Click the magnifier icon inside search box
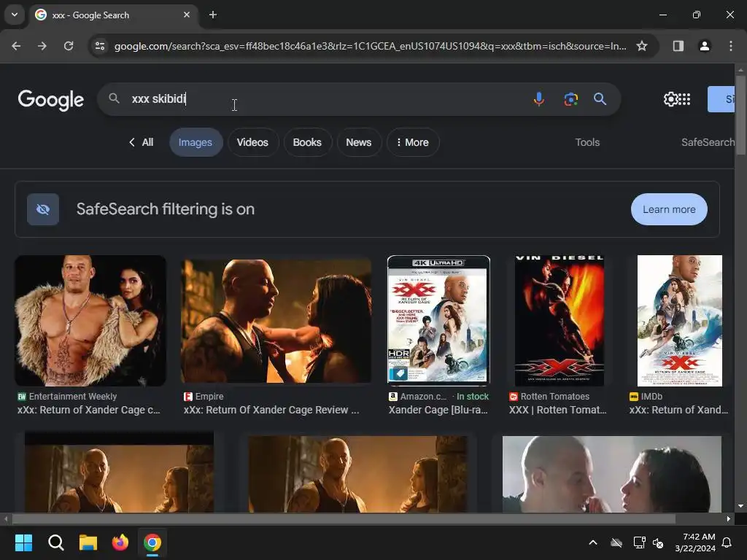 coord(114,98)
